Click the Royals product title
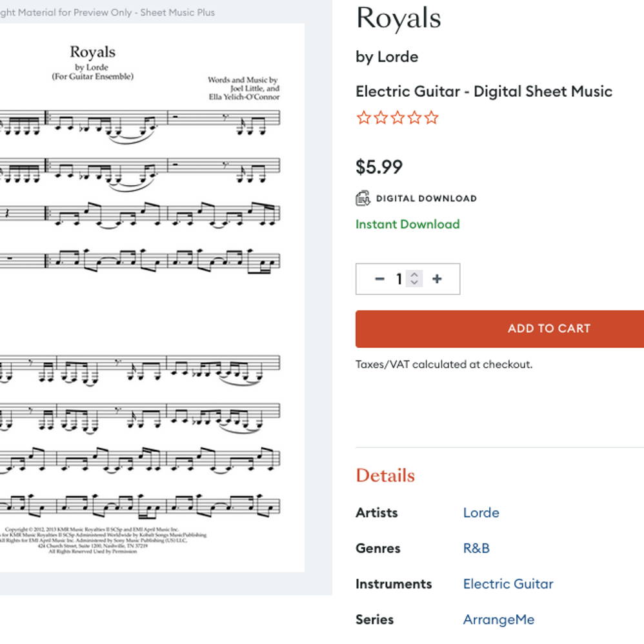 pos(398,19)
